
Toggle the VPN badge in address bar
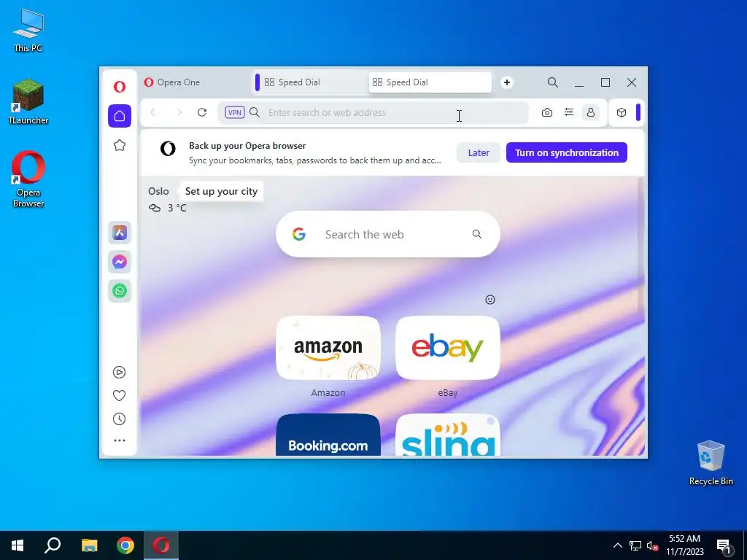[235, 112]
